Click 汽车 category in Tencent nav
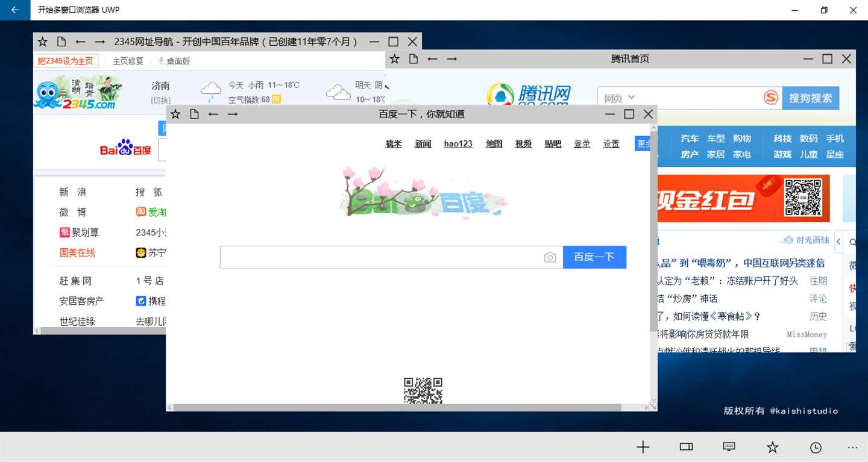This screenshot has width=868, height=462. point(690,139)
